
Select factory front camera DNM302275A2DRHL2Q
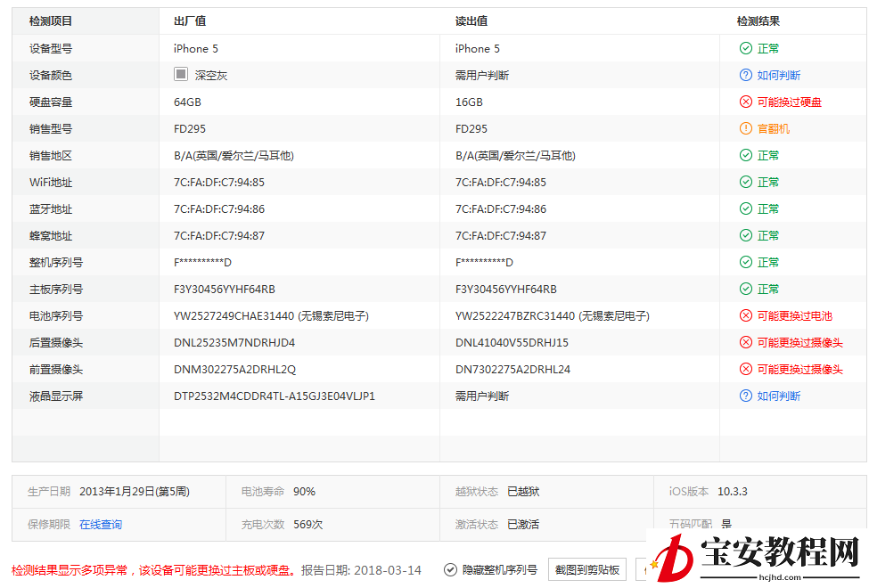point(234,369)
